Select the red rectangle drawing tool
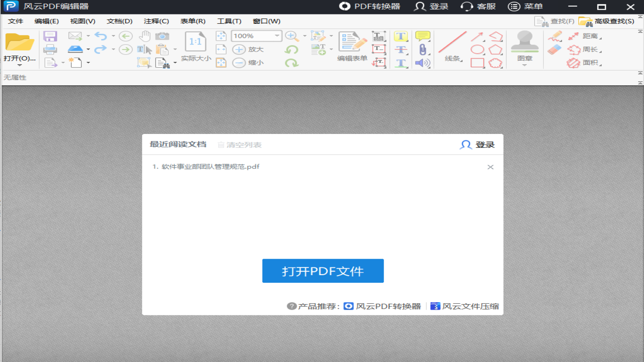 point(477,63)
